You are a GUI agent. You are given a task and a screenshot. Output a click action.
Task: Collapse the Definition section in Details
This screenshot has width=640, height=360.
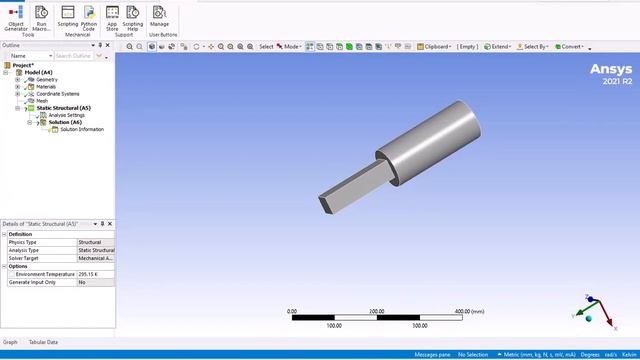[x=4, y=234]
